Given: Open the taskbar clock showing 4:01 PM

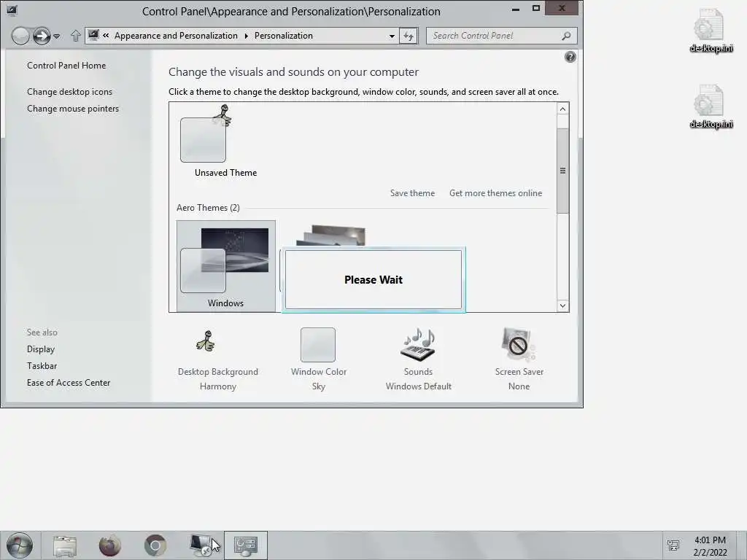Looking at the screenshot, I should coord(710,546).
